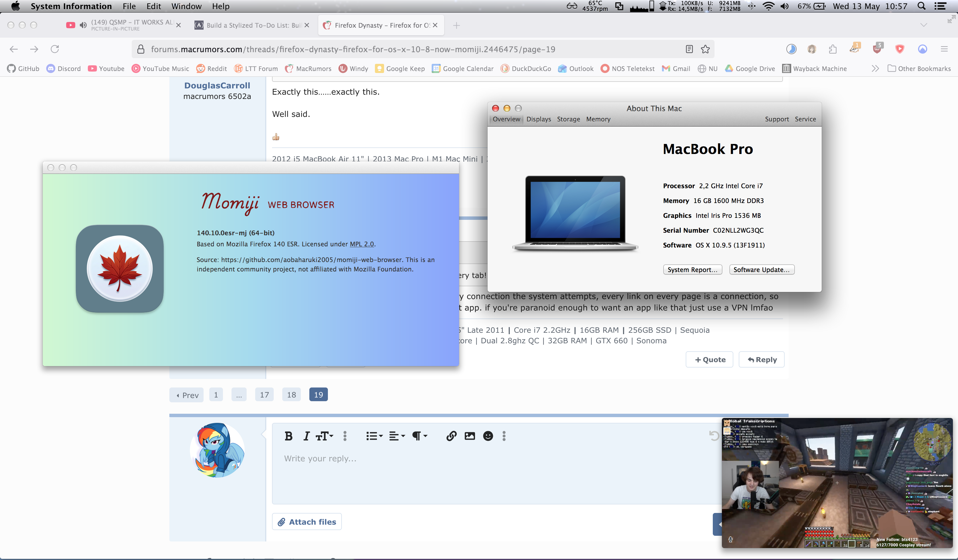Open the GitHub bookmark

pyautogui.click(x=23, y=68)
